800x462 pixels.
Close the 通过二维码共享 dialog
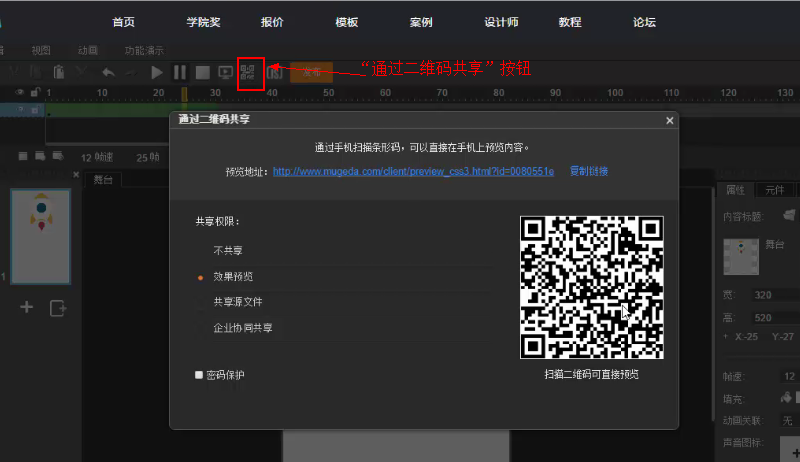(x=669, y=120)
